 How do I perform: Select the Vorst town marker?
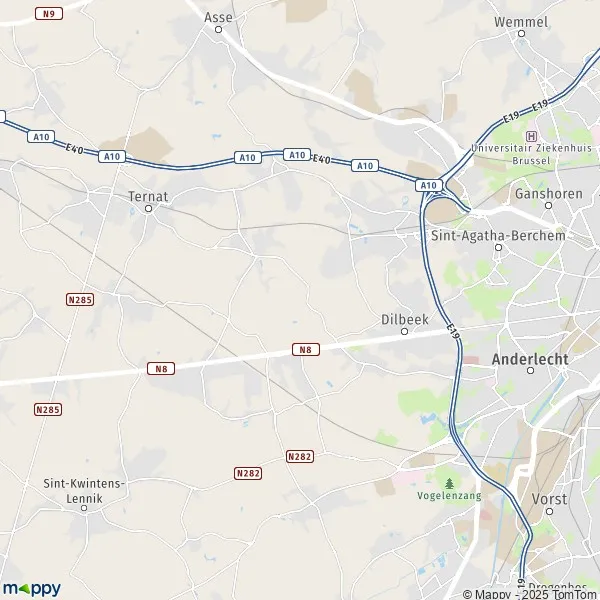pos(549,511)
